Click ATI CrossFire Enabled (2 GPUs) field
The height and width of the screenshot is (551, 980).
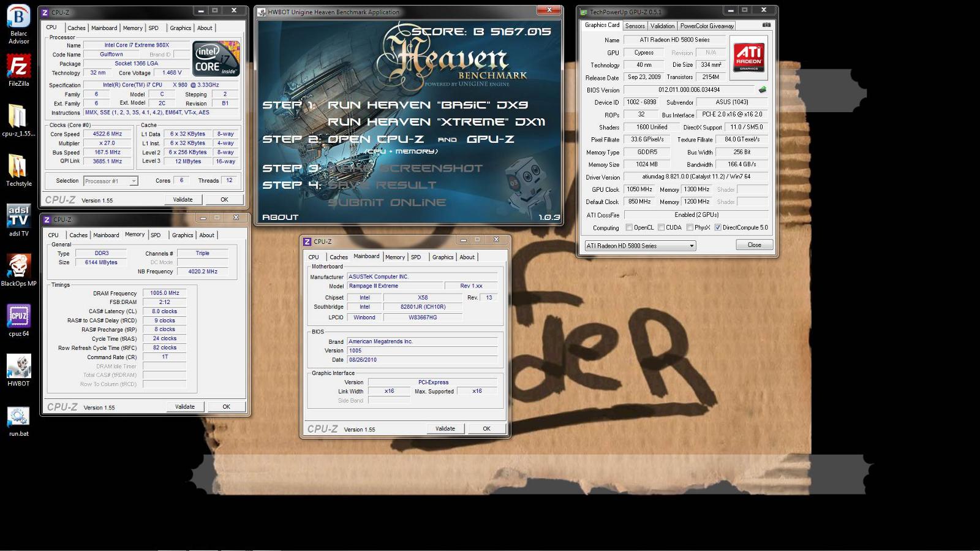click(x=696, y=215)
